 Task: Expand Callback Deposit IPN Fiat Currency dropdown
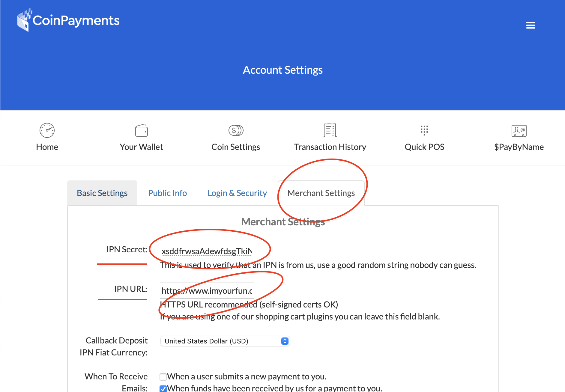225,341
